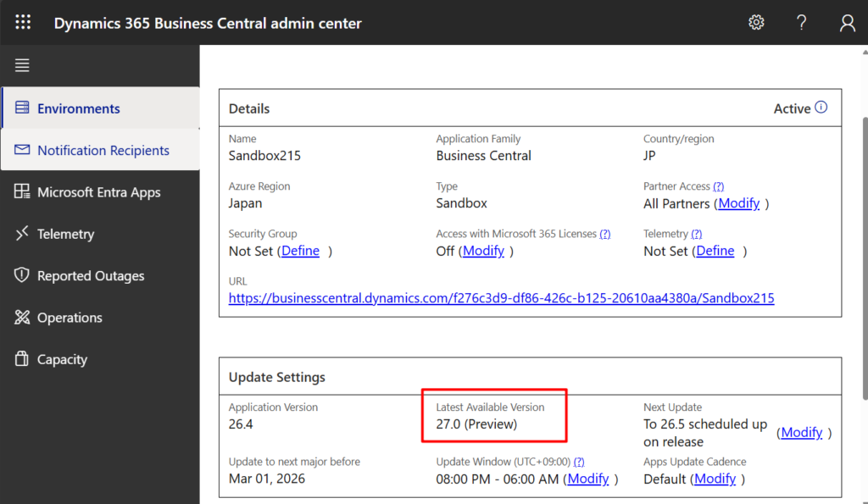This screenshot has width=868, height=504.
Task: Collapse the hamburger navigation menu
Action: pos(22,65)
